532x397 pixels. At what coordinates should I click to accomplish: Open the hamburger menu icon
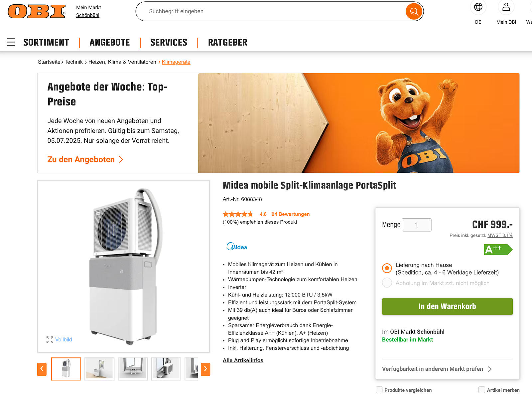coord(11,42)
